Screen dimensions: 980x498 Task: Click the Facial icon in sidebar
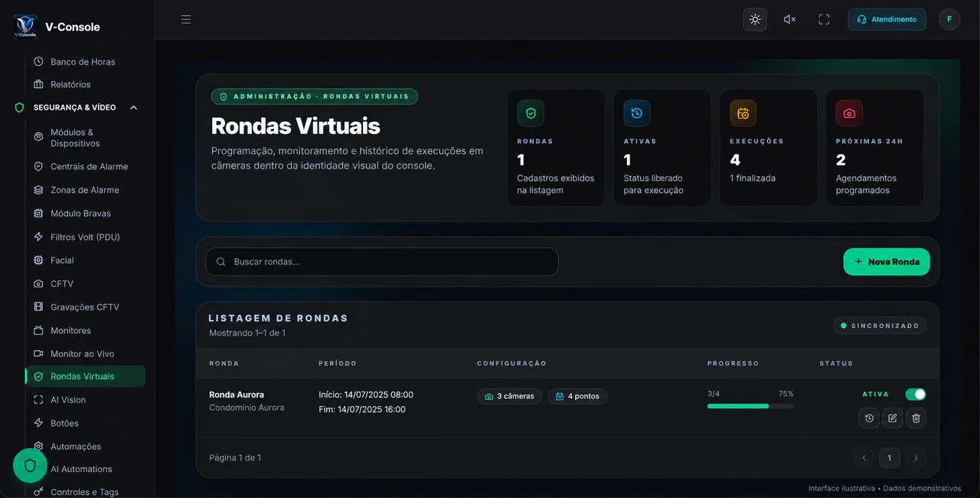38,260
